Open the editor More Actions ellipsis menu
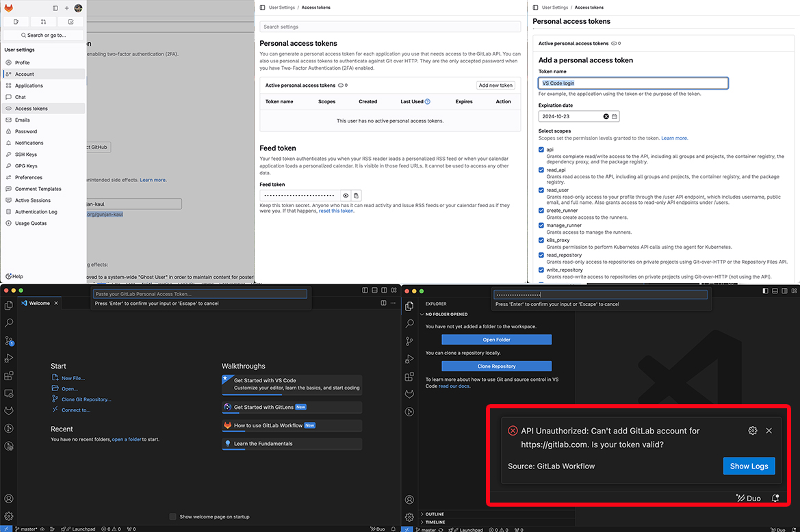The image size is (800, 532). [393, 303]
